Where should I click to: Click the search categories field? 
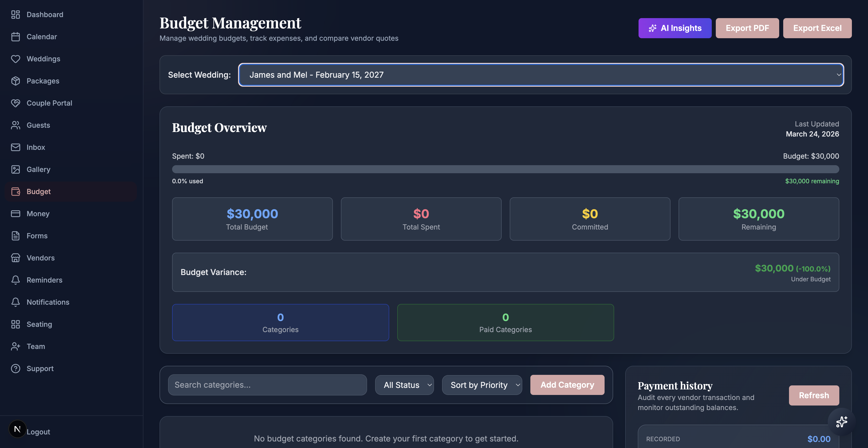point(267,385)
